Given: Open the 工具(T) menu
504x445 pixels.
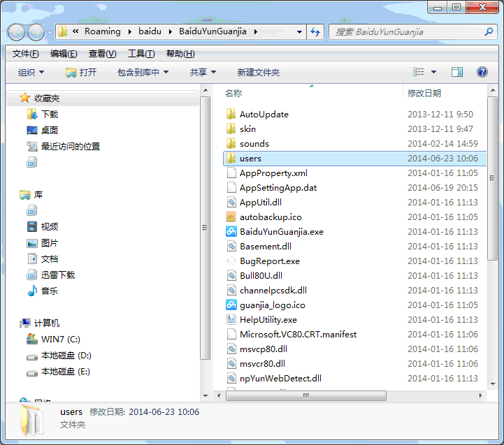Looking at the screenshot, I should pyautogui.click(x=141, y=54).
